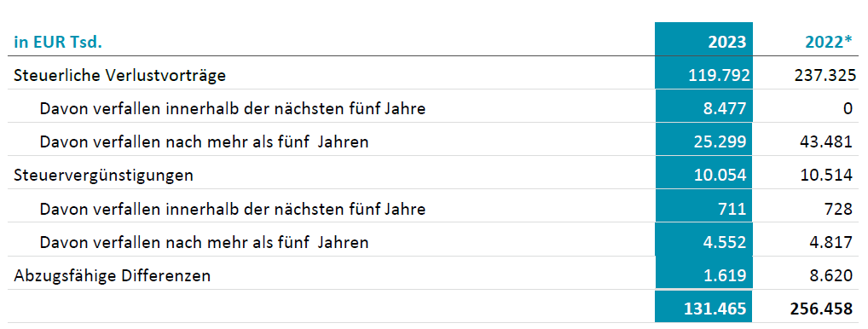868x329 pixels.
Task: Click the Steuerliche Verlustvorträge row label
Action: click(119, 75)
